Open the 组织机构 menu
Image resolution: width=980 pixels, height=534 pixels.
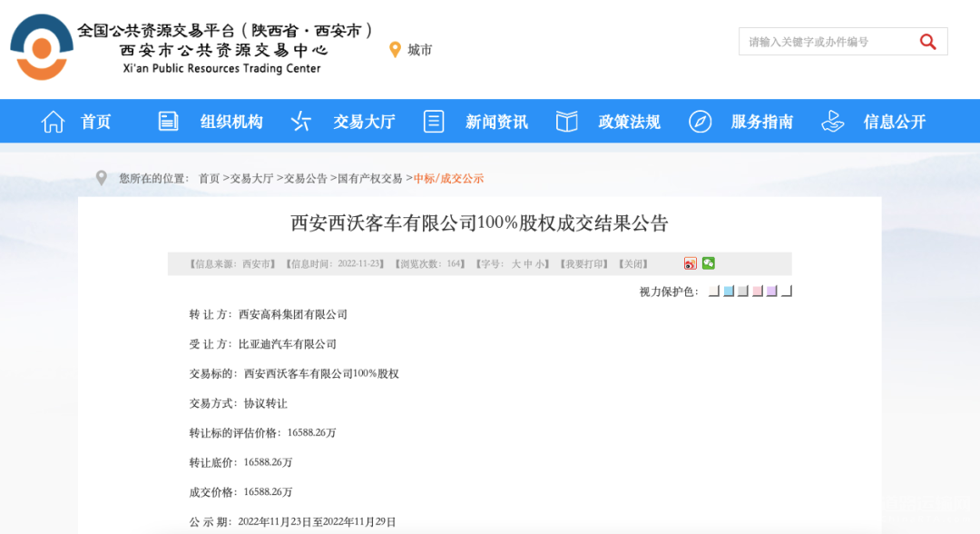coord(231,122)
